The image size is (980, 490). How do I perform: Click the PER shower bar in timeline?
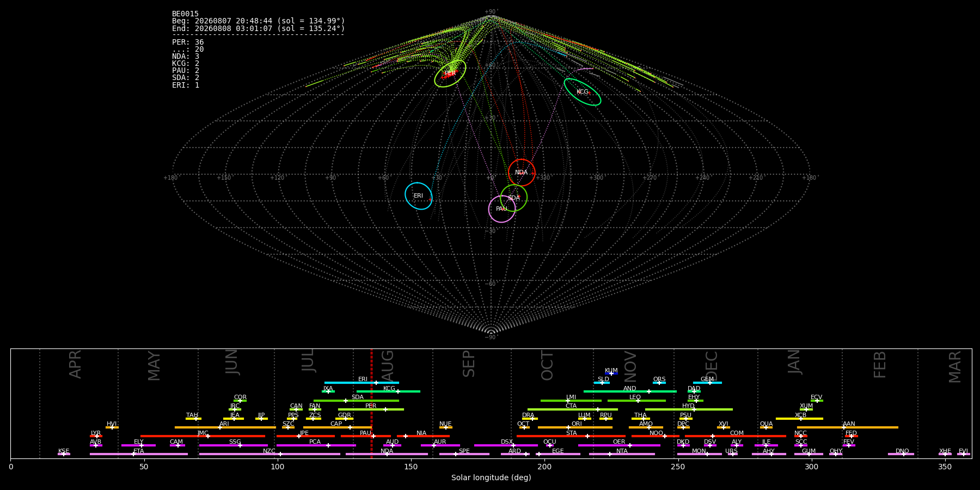pyautogui.click(x=371, y=409)
